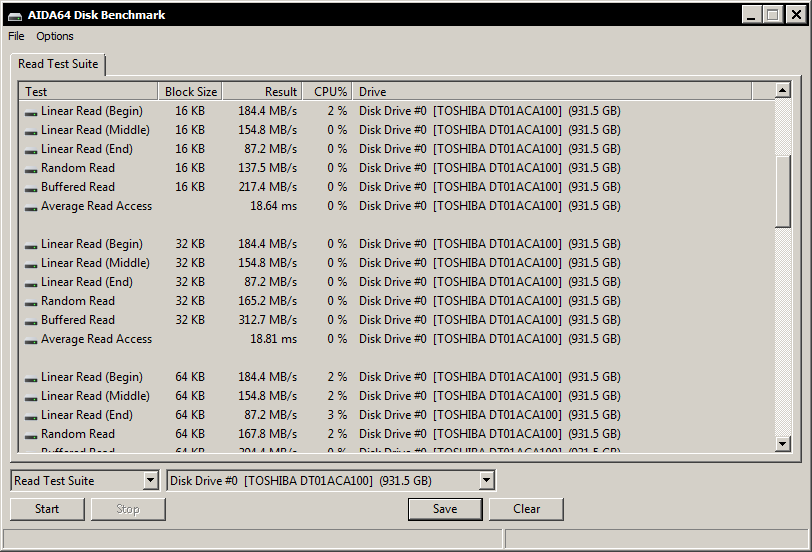Click the drive icon beside 64 KB Linear Read (End)

point(31,416)
